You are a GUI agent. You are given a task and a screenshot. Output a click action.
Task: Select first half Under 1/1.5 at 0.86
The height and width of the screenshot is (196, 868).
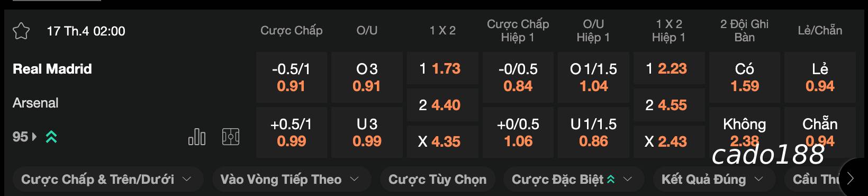tap(593, 132)
